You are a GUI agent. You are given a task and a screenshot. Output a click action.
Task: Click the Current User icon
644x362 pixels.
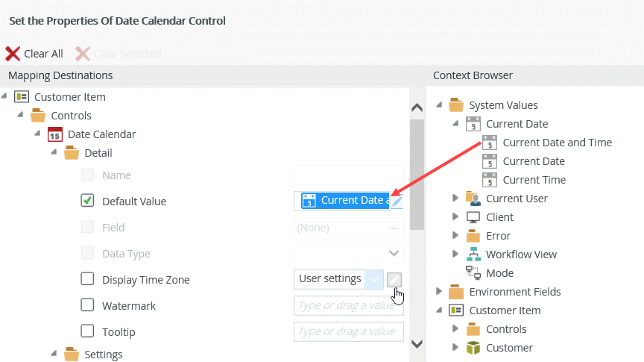tap(473, 199)
